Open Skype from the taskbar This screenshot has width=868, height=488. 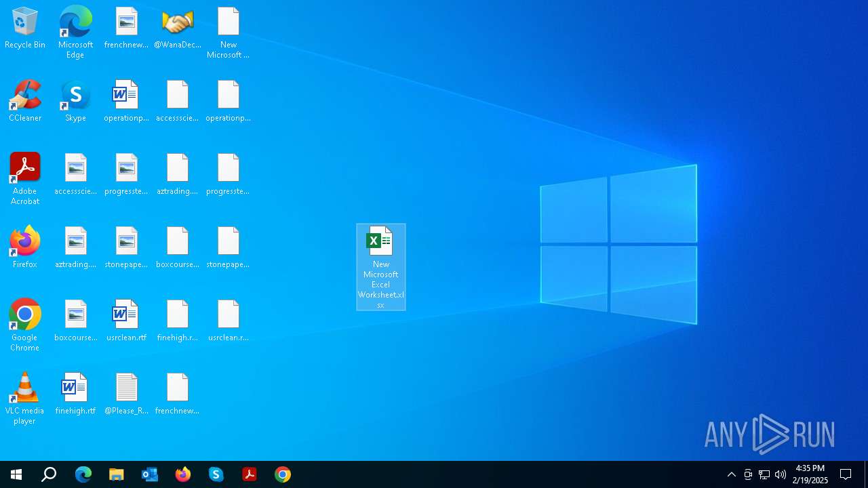(x=216, y=474)
